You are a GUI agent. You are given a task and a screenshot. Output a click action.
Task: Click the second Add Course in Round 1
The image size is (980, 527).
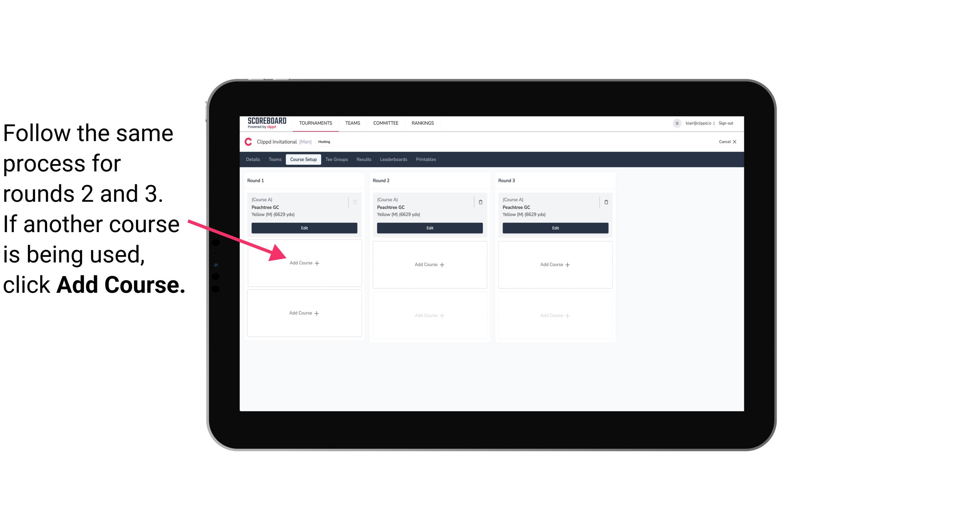303,312
